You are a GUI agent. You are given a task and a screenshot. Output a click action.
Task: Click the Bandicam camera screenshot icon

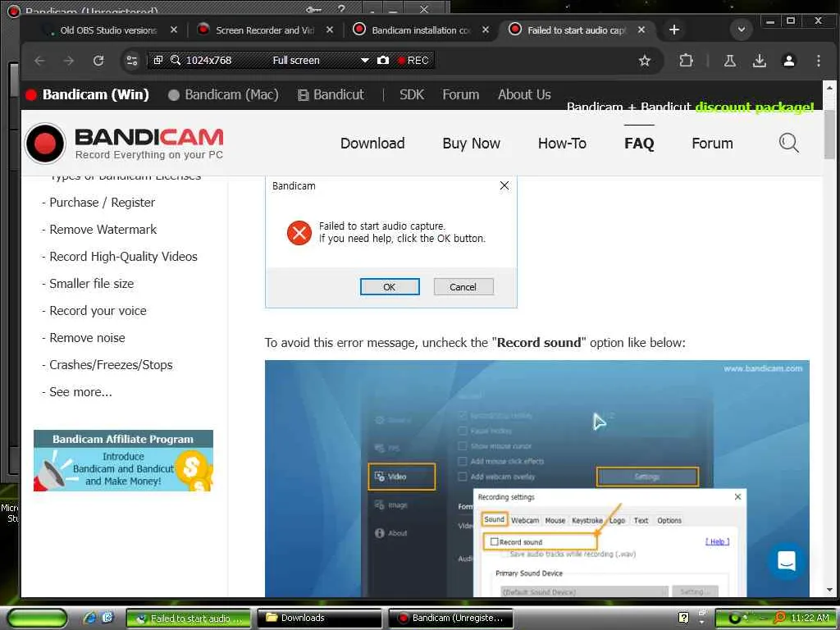(382, 60)
